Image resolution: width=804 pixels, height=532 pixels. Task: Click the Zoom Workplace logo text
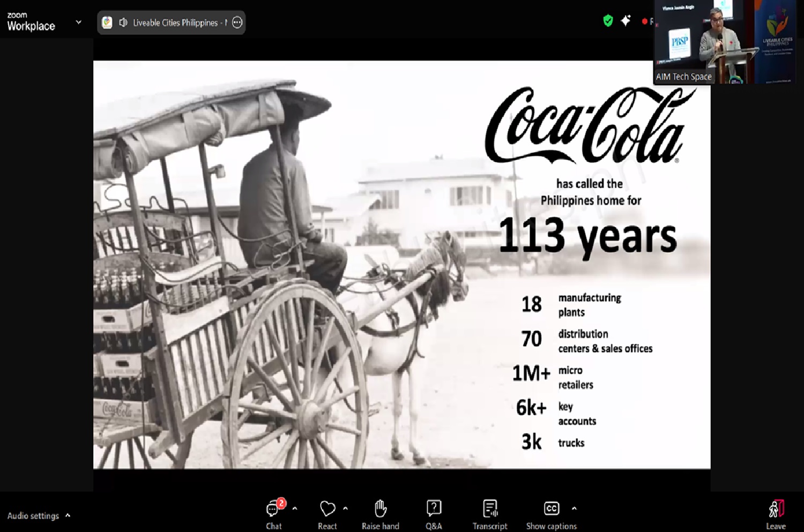(31, 22)
